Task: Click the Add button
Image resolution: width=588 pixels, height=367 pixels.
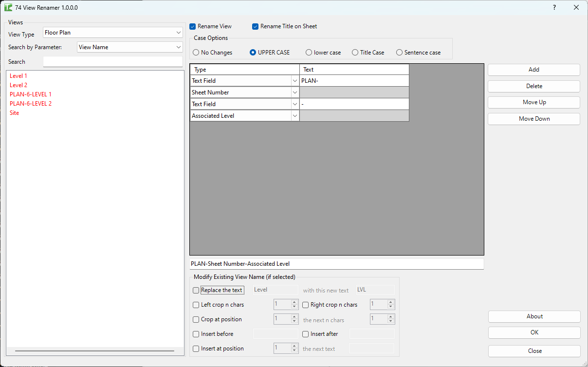Action: tap(533, 70)
